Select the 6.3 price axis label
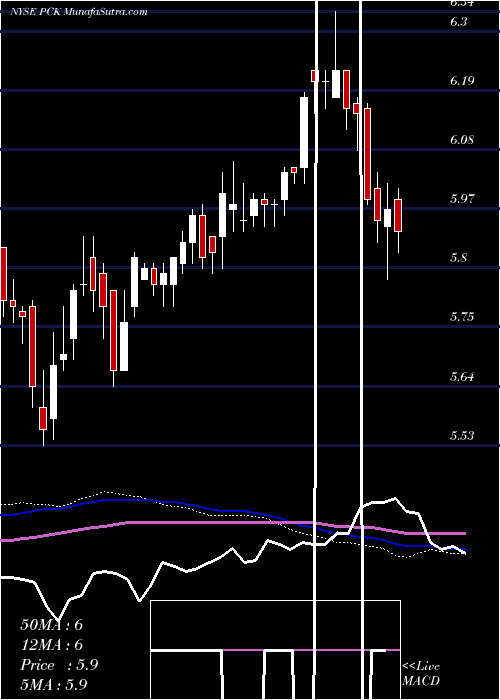 tap(458, 21)
